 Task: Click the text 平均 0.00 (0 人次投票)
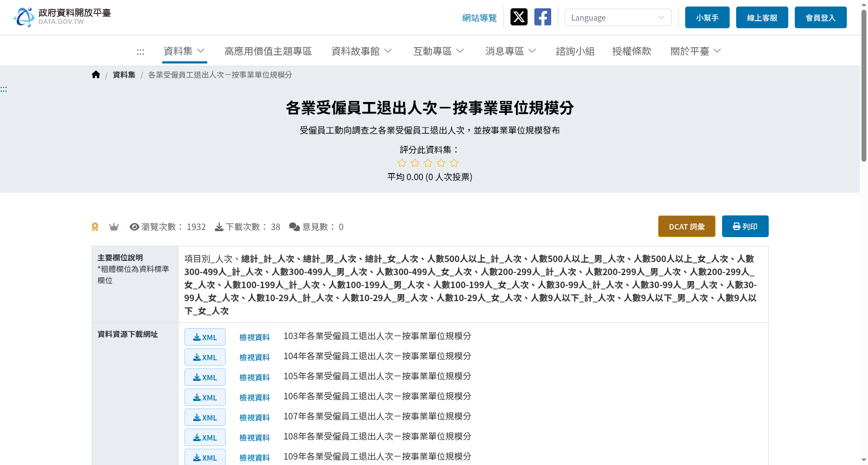point(430,177)
